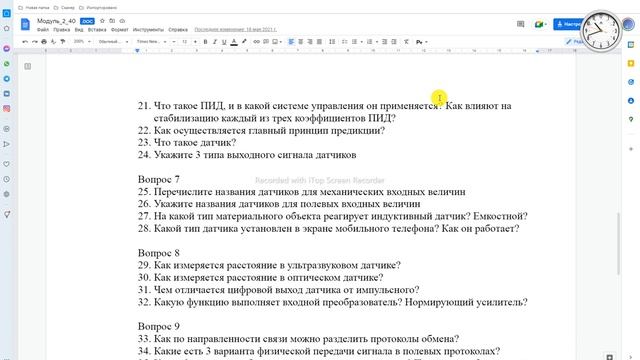
Task: Open the Инструменты menu
Action: [x=148, y=30]
